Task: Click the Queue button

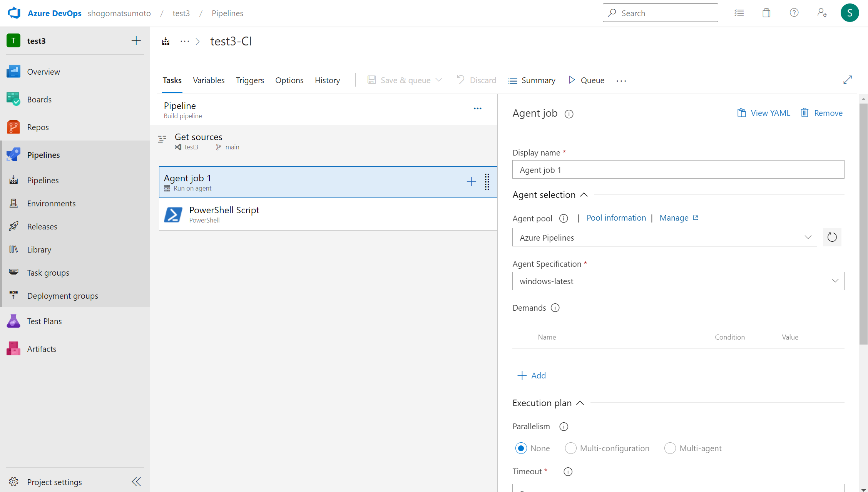Action: click(x=587, y=80)
